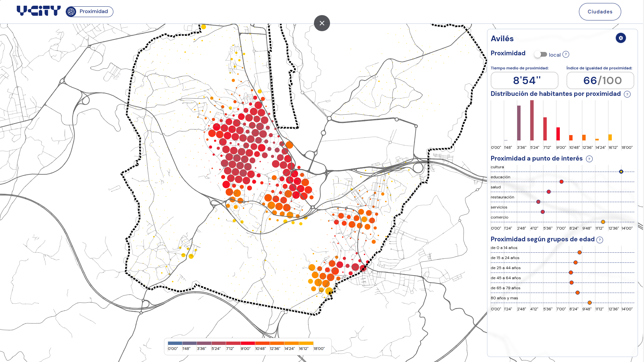Click the Índice de igualdad 66/100 box
Screen dimensions: 644x362
tap(600, 80)
